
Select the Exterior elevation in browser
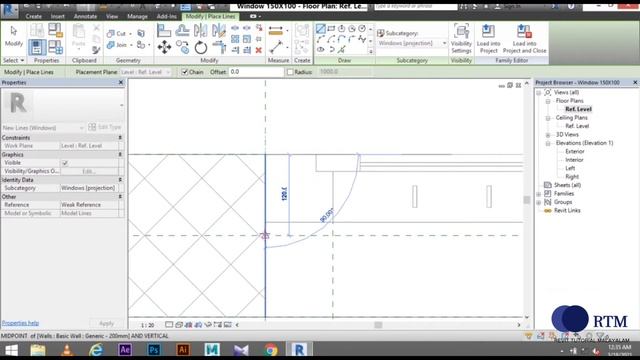pyautogui.click(x=575, y=151)
